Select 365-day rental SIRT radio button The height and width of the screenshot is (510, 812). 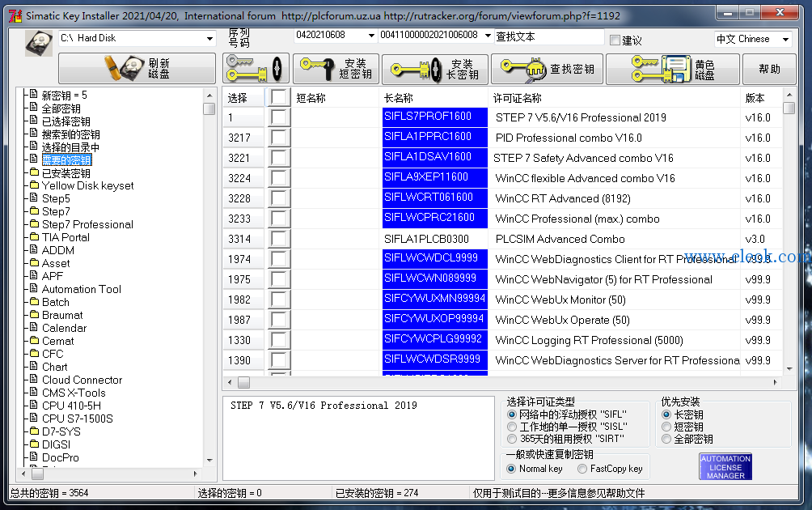(512, 439)
